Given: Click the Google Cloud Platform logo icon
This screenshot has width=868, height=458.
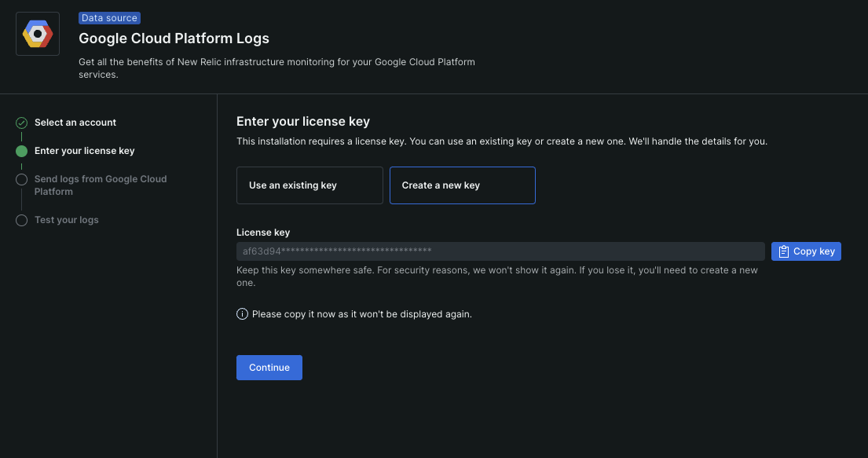Looking at the screenshot, I should [38, 34].
